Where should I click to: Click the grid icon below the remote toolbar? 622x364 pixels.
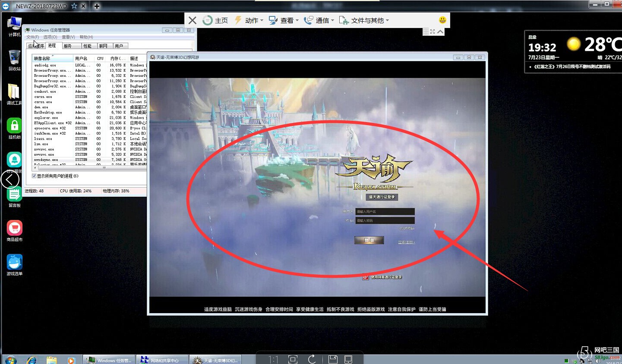pyautogui.click(x=426, y=31)
